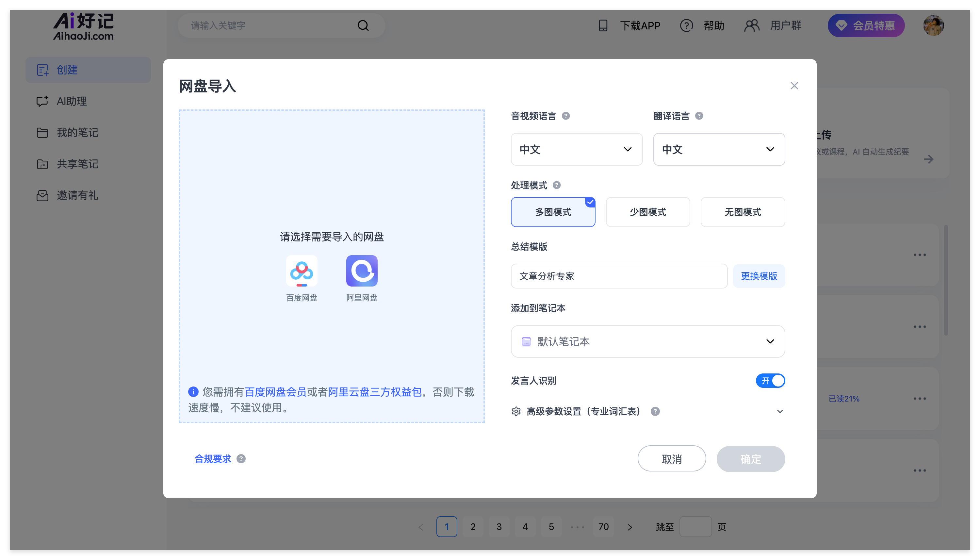The width and height of the screenshot is (980, 560).
Task: Click the 我的笔记 folder icon
Action: pos(42,133)
